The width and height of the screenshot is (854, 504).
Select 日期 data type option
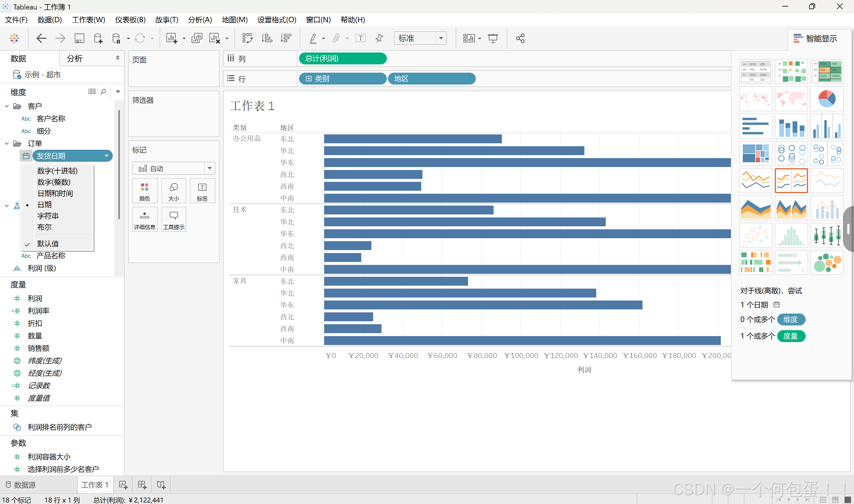pos(44,204)
